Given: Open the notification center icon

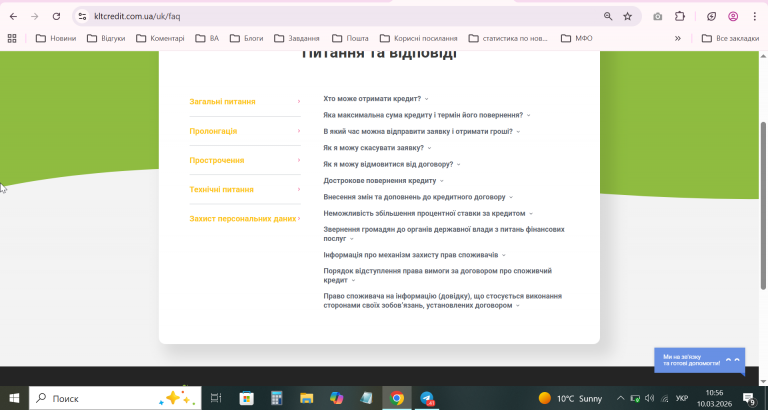Looking at the screenshot, I should [x=748, y=398].
